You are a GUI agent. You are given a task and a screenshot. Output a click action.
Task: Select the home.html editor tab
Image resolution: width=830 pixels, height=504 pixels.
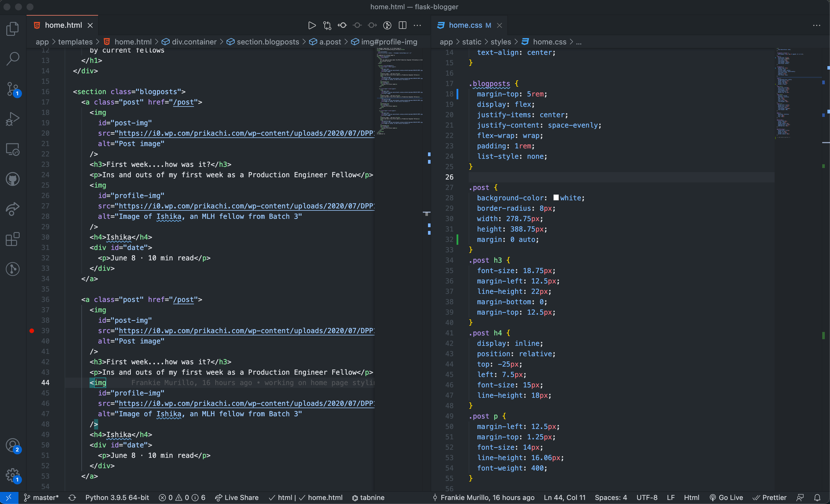coord(63,25)
